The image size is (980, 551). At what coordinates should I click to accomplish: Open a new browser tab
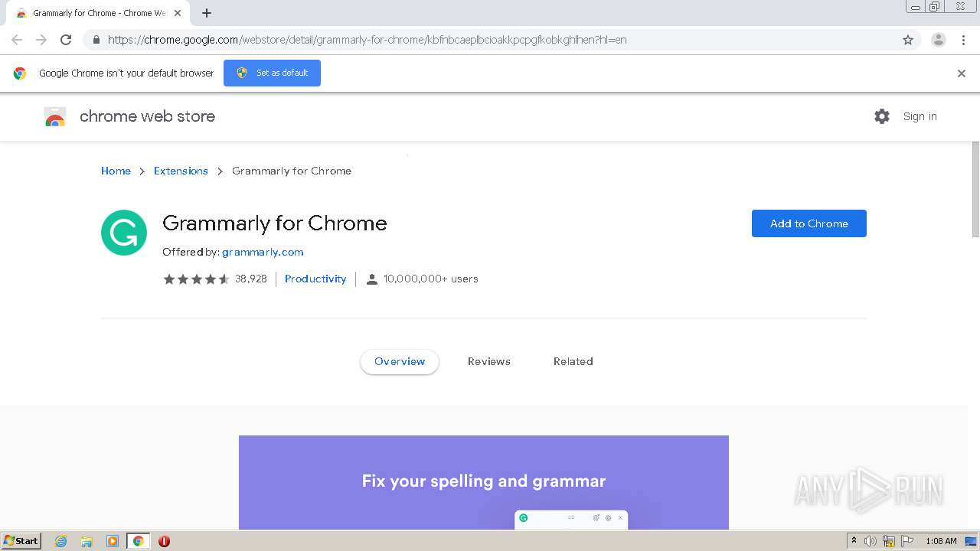(x=207, y=13)
